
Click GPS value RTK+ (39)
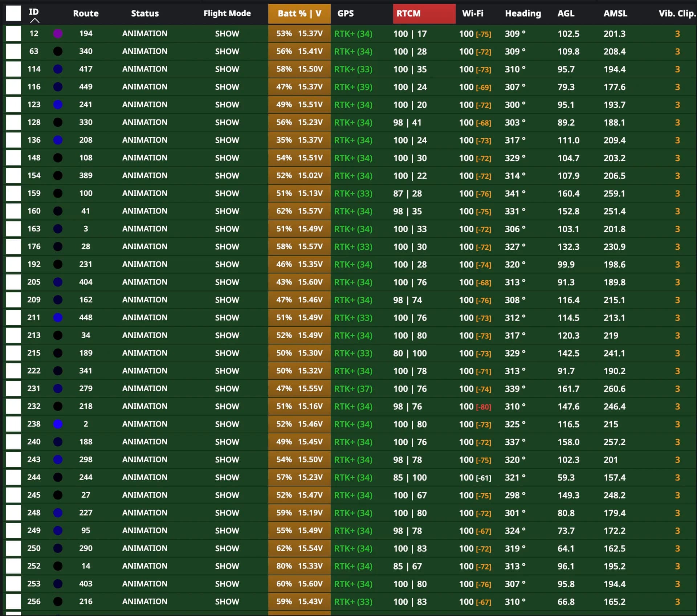point(353,87)
